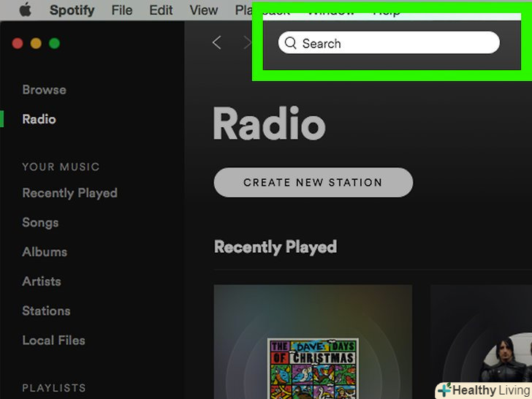Image resolution: width=532 pixels, height=399 pixels.
Task: Click the PLAYLISTS section label
Action: [54, 388]
